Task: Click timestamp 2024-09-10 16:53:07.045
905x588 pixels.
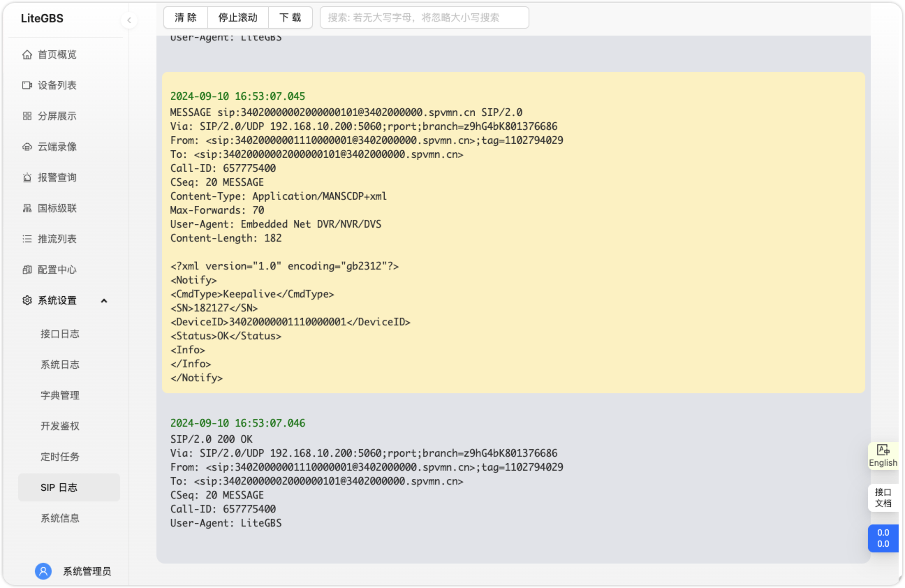Action: coord(237,96)
